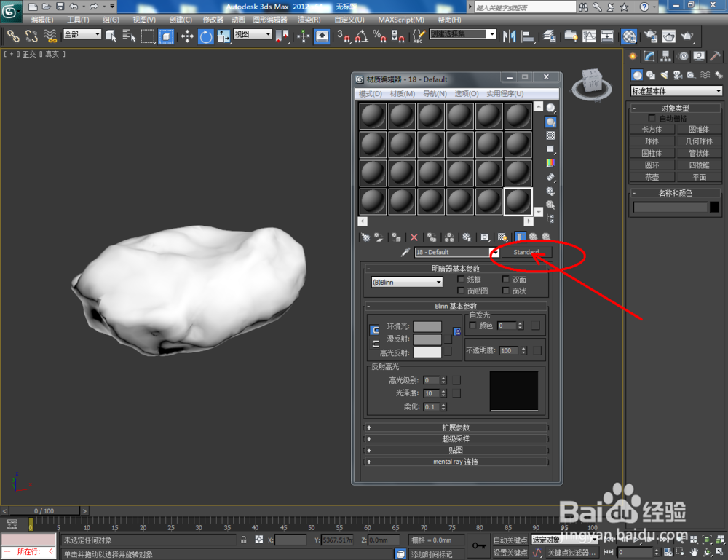
Task: Open the Material Editor toolbar icon
Action: tap(629, 36)
